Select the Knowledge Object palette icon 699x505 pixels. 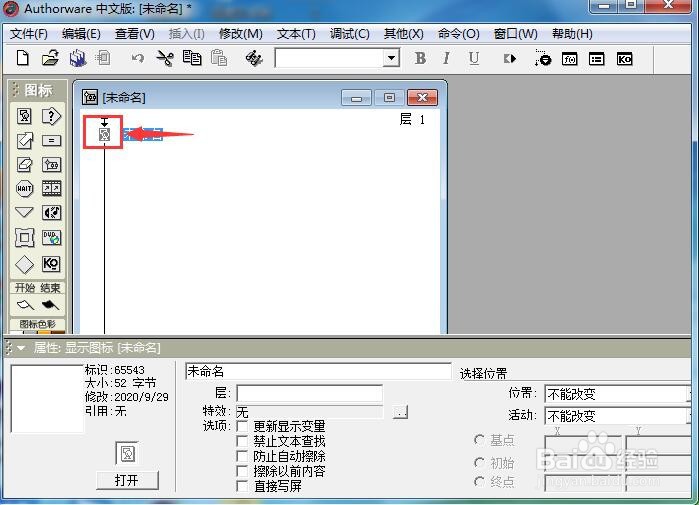click(51, 264)
